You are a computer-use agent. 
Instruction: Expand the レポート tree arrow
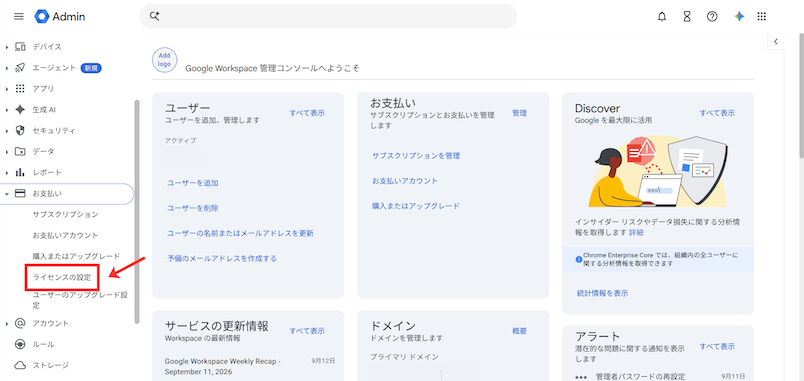tap(7, 173)
